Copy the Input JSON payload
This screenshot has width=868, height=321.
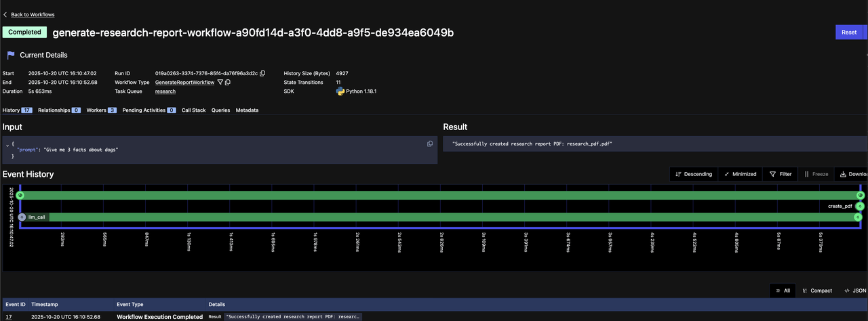[430, 144]
